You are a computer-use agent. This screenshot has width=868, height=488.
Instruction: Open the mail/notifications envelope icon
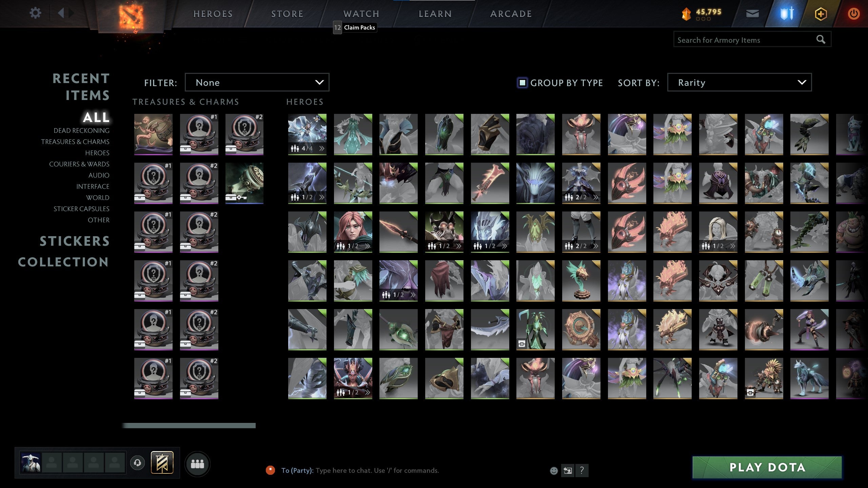pyautogui.click(x=752, y=14)
